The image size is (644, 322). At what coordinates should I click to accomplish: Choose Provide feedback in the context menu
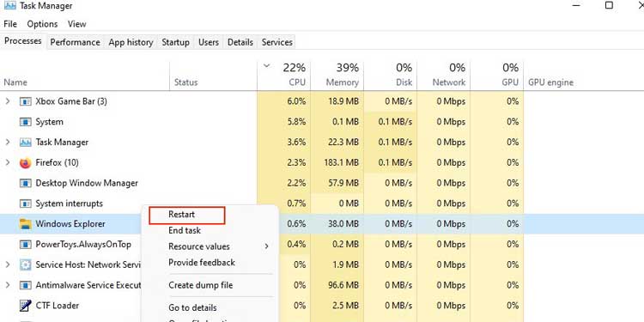click(x=202, y=263)
